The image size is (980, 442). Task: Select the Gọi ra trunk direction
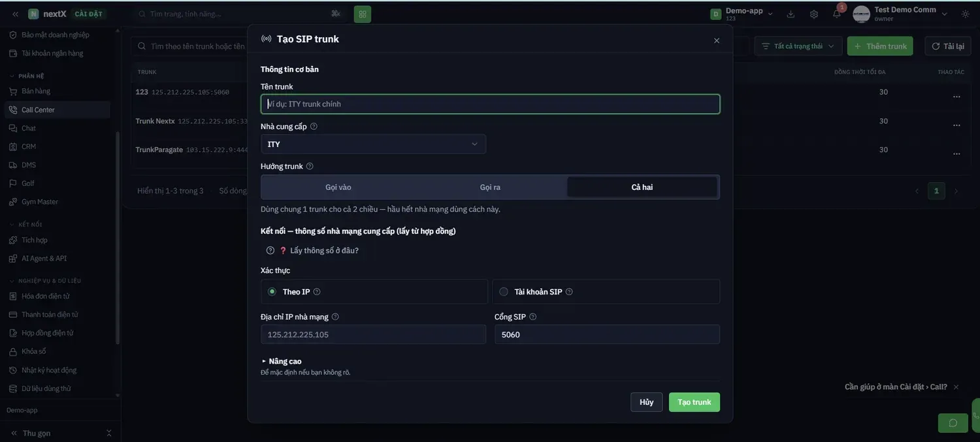pyautogui.click(x=490, y=187)
